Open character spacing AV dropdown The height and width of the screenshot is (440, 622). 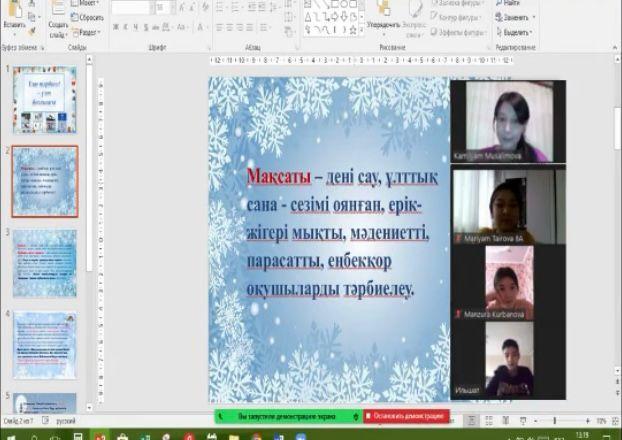[x=166, y=27]
